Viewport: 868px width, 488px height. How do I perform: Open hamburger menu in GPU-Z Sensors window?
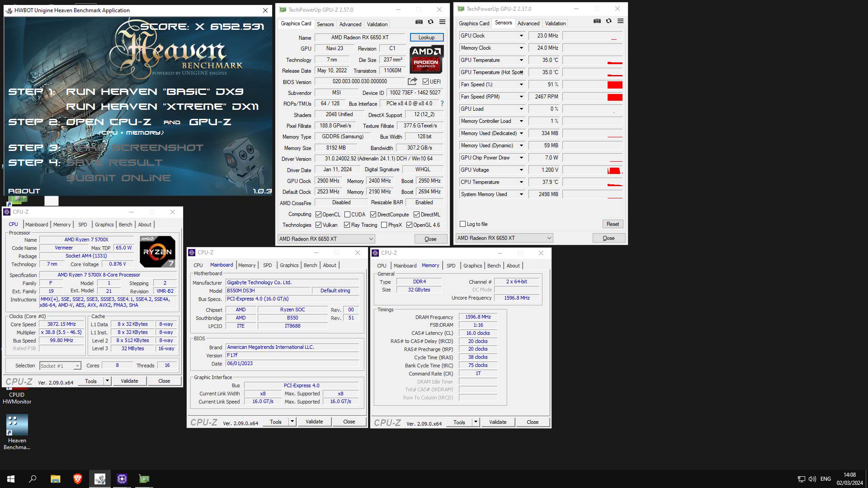[x=620, y=21]
